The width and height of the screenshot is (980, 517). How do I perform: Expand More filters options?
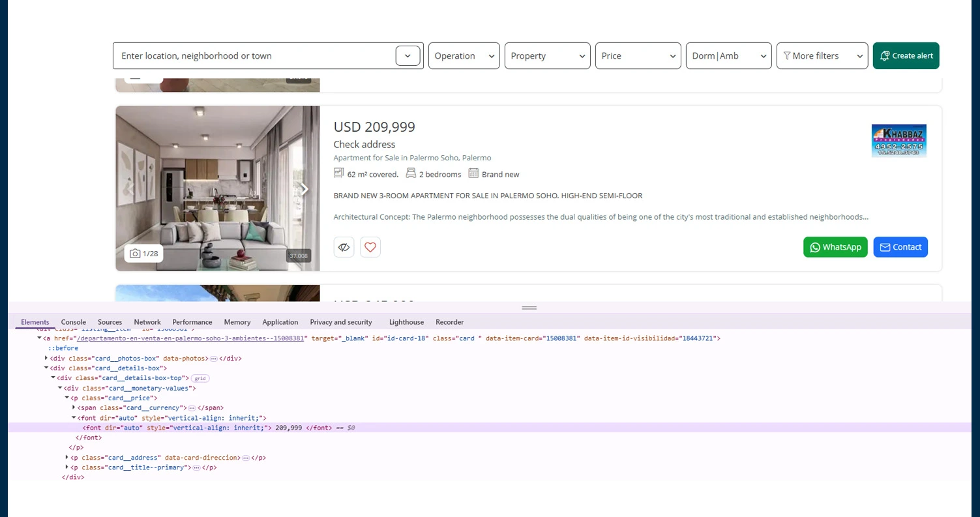[x=822, y=56]
